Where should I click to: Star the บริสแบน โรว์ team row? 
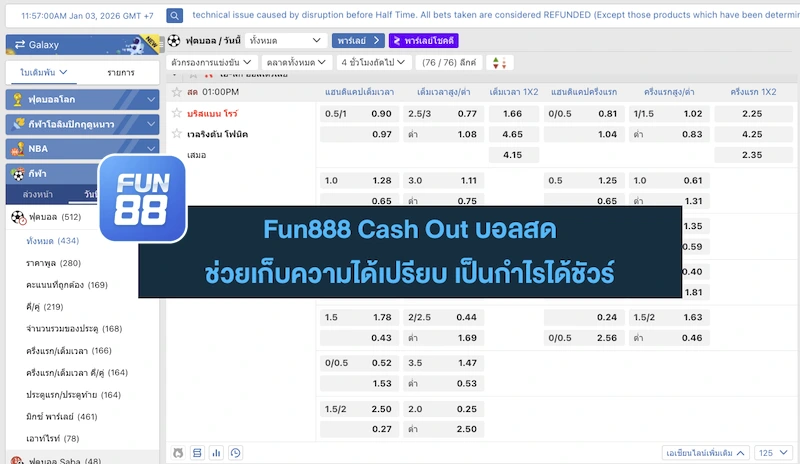point(177,113)
